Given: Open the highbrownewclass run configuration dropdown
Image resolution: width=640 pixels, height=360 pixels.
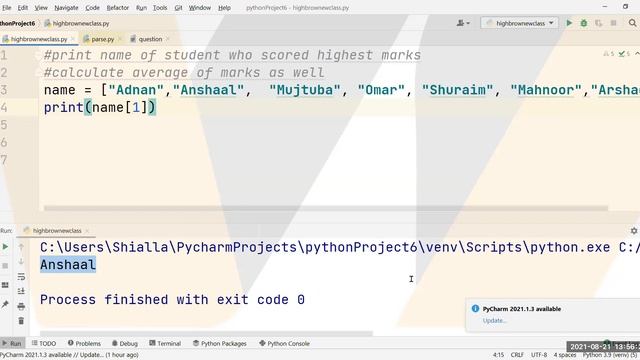Looking at the screenshot, I should tap(519, 23).
